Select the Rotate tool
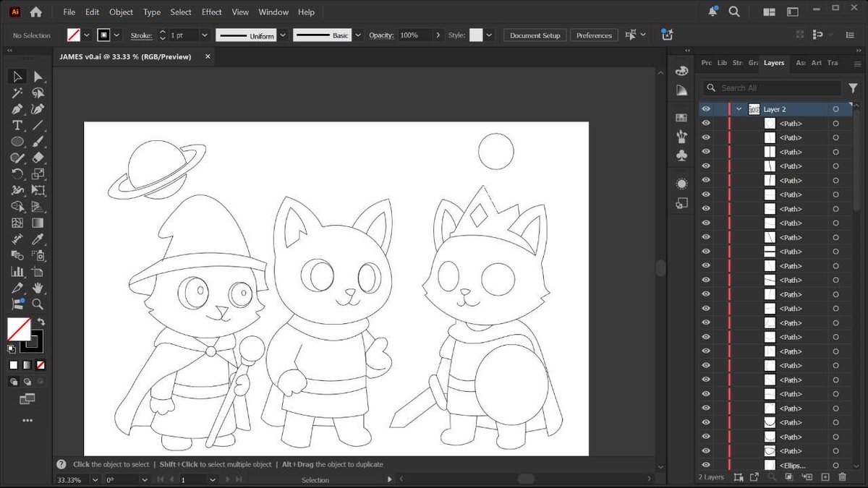The height and width of the screenshot is (488, 868). point(18,174)
